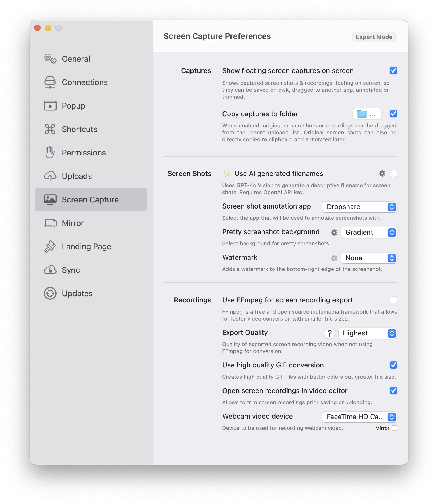The height and width of the screenshot is (504, 438).
Task: Click the Landing Page paintbrush icon
Action: point(50,247)
